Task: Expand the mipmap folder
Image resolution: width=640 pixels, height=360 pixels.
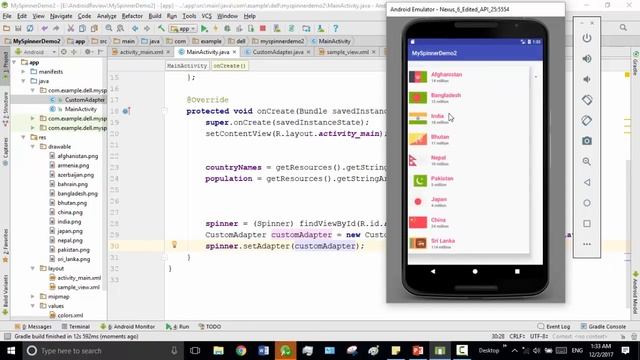Action: pos(33,297)
